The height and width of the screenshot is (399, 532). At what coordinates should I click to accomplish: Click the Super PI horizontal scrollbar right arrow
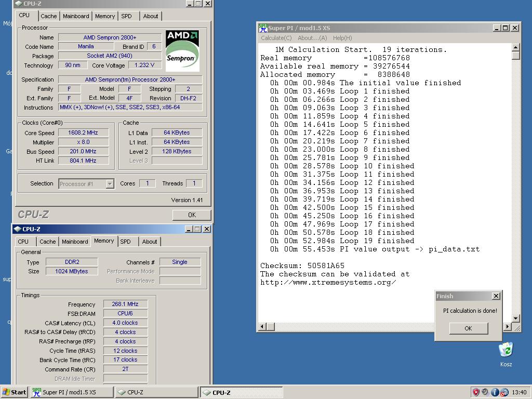pos(508,327)
